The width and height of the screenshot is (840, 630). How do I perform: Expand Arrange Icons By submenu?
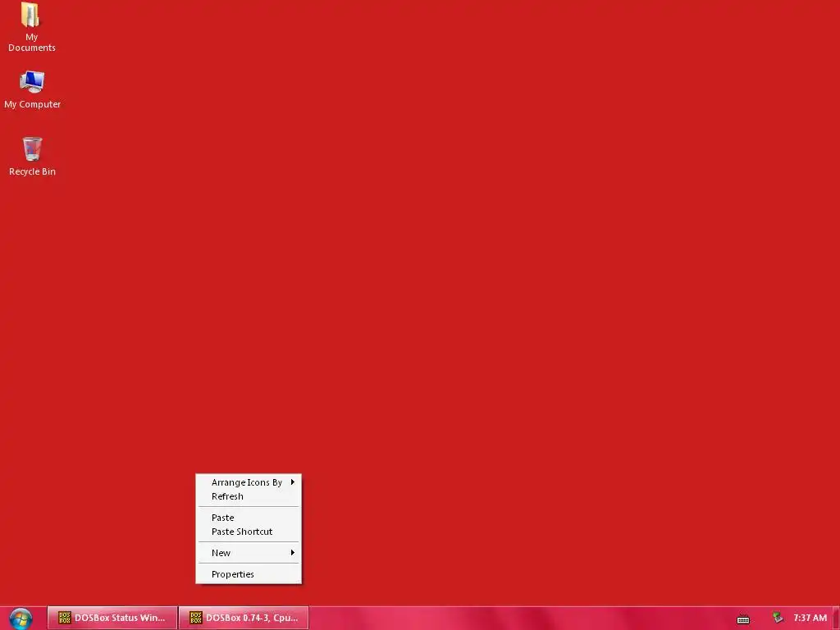click(x=249, y=482)
